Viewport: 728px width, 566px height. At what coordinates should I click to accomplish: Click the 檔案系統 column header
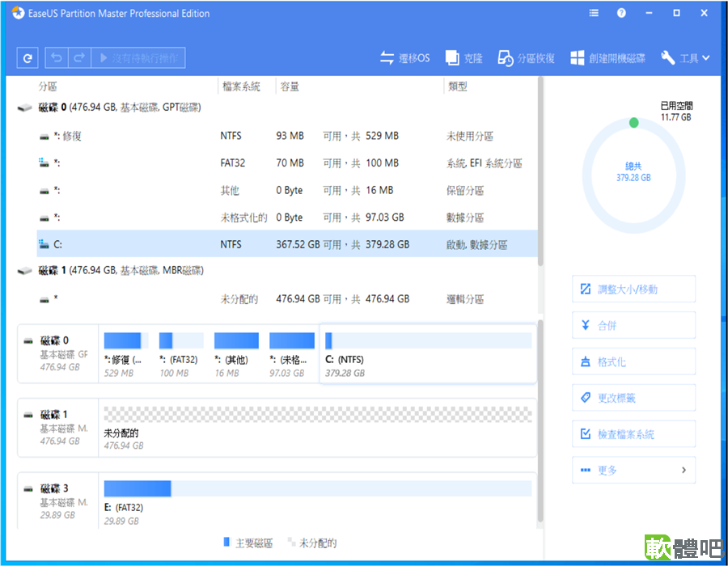[x=241, y=87]
